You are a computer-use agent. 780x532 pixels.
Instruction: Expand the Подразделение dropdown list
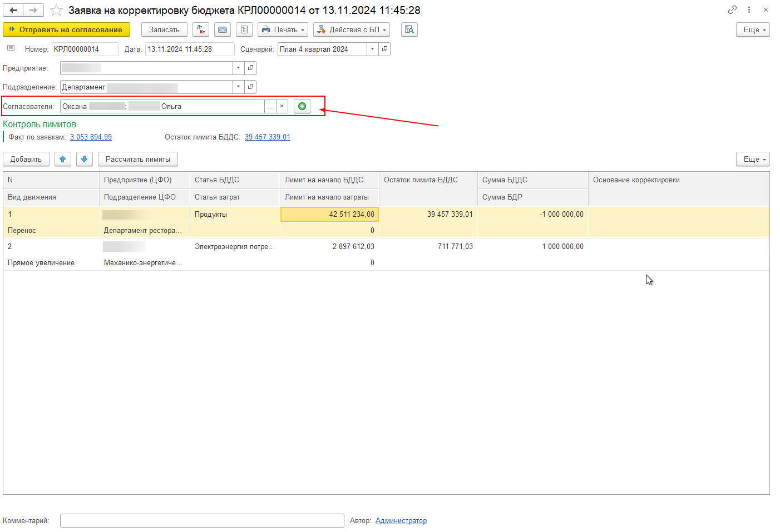point(239,87)
